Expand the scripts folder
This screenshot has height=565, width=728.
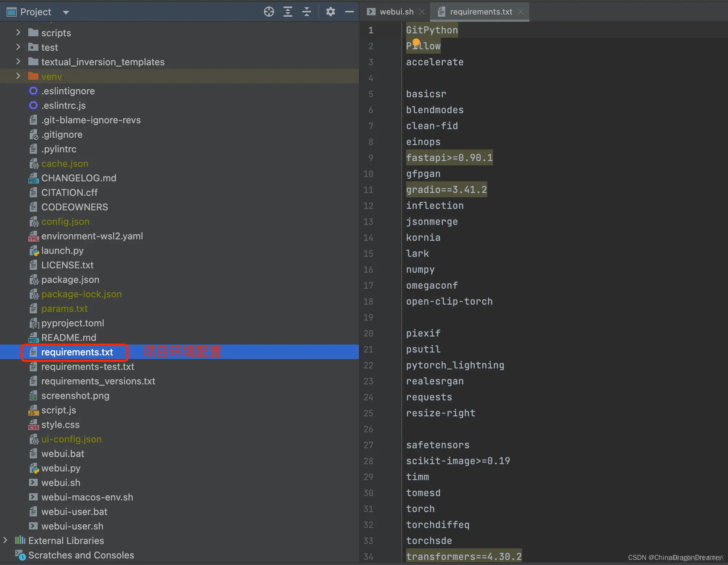[x=18, y=33]
